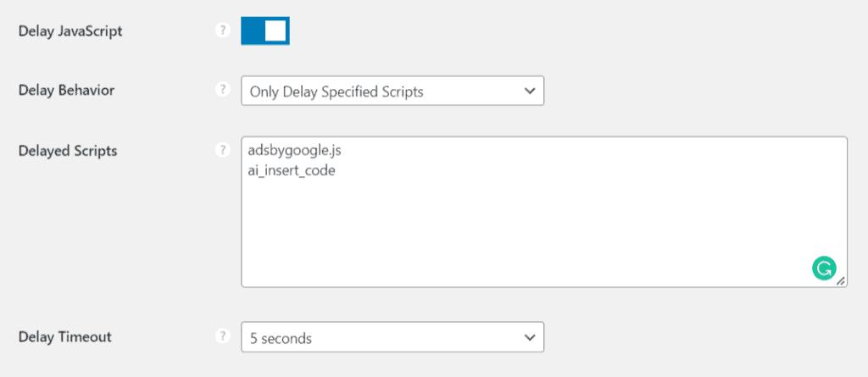Screen dimensions: 868x377
Task: Click the Delayed Scripts textarea resize handle
Action: (x=841, y=281)
